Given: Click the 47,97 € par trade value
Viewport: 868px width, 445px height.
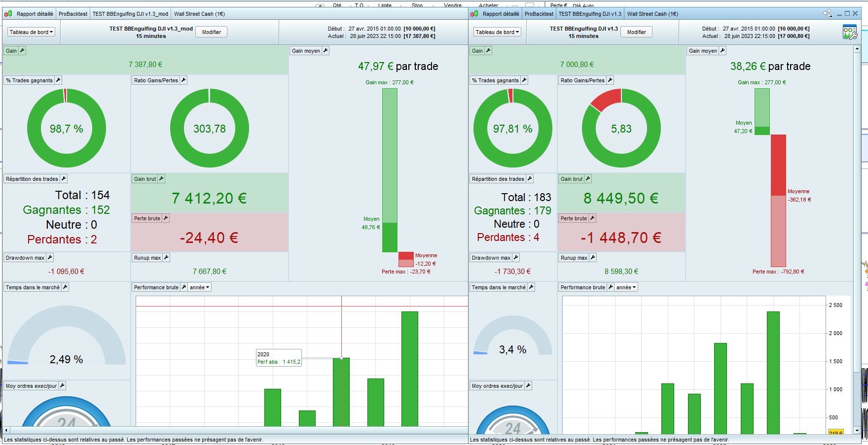Looking at the screenshot, I should coord(398,66).
